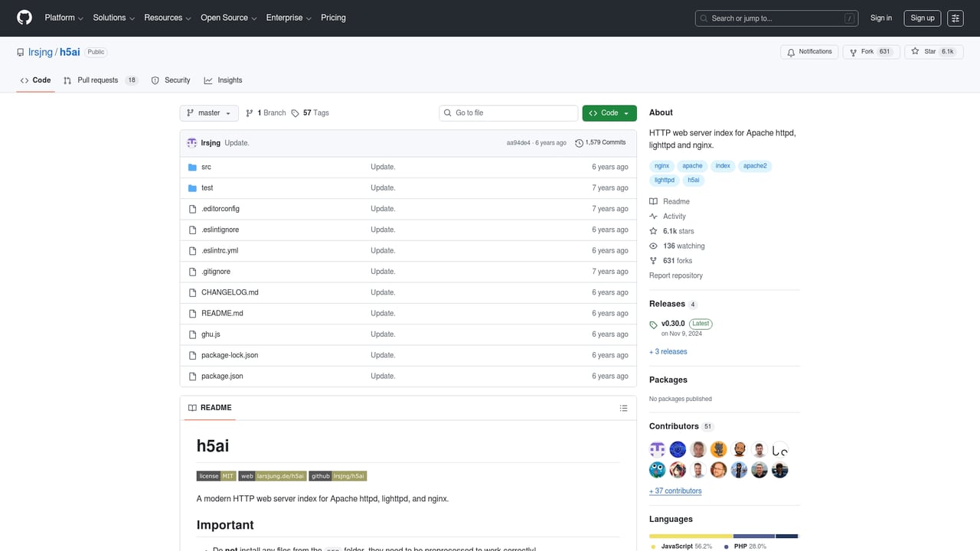The height and width of the screenshot is (551, 980).
Task: Open the src folder
Action: pos(206,167)
